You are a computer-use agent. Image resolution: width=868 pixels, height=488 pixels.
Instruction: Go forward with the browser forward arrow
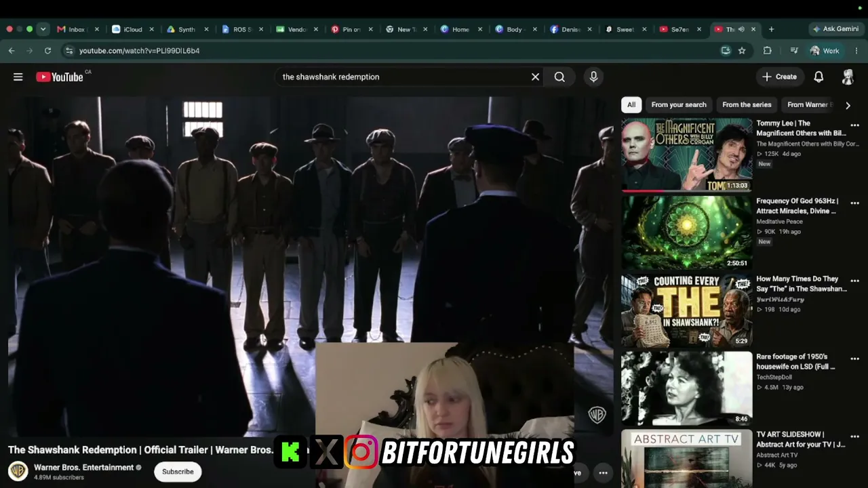coord(29,51)
